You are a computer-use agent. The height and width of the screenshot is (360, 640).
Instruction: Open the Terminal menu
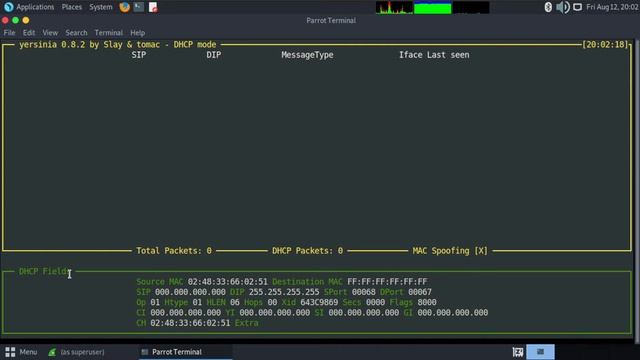coord(109,33)
